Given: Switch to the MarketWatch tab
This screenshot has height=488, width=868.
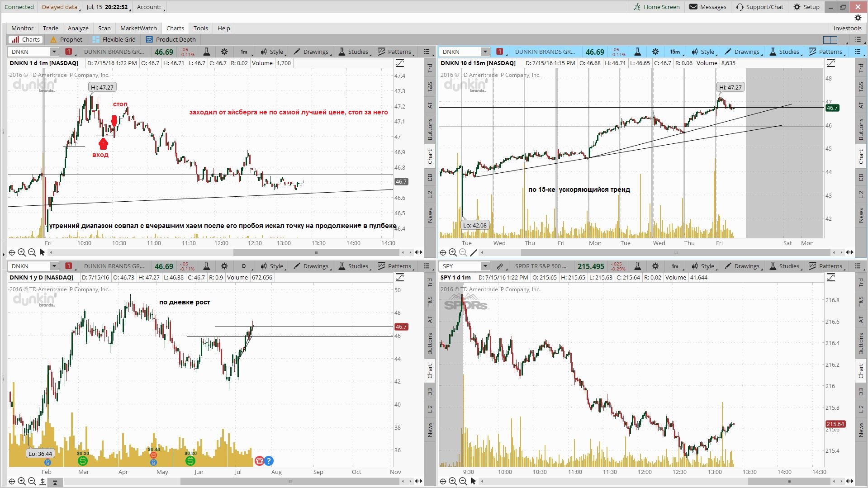Looking at the screenshot, I should point(138,28).
